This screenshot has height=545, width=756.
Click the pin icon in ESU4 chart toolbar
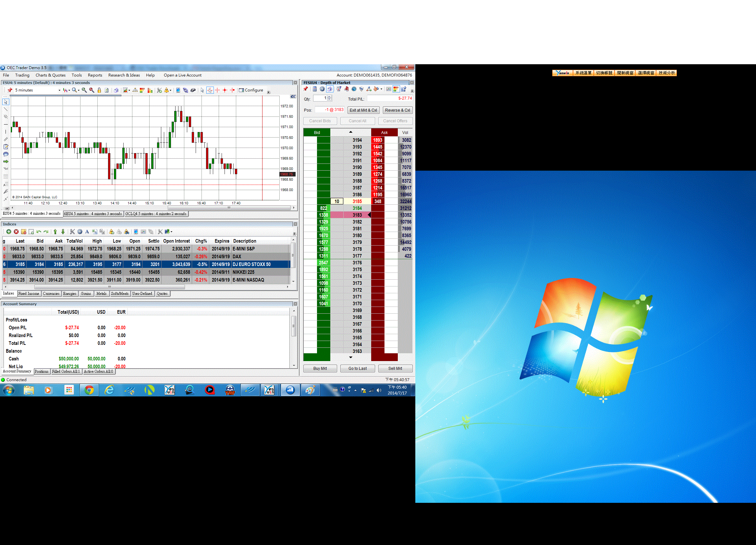(x=10, y=90)
